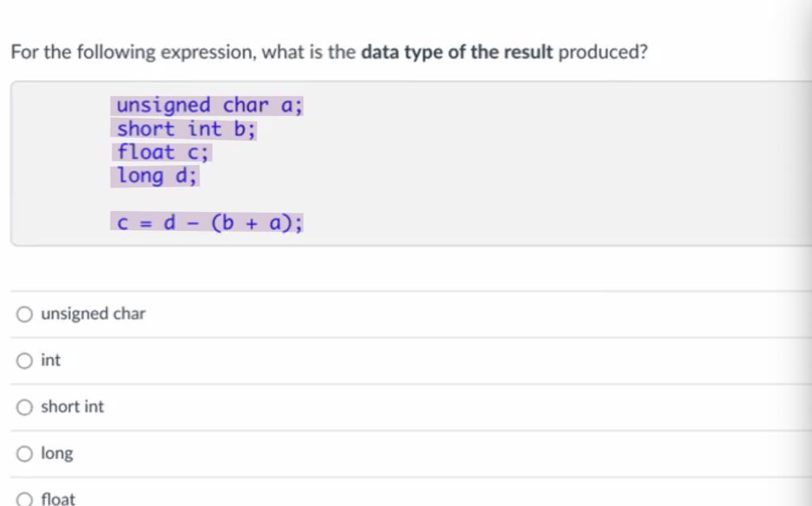Click the 'int' answer label text
The image size is (812, 506).
(x=51, y=360)
